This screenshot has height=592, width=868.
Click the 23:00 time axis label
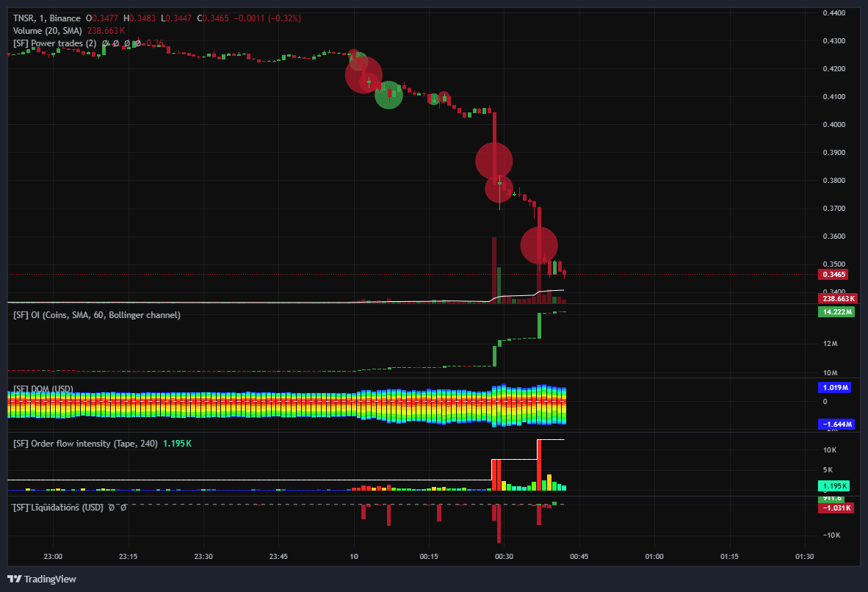tap(53, 557)
